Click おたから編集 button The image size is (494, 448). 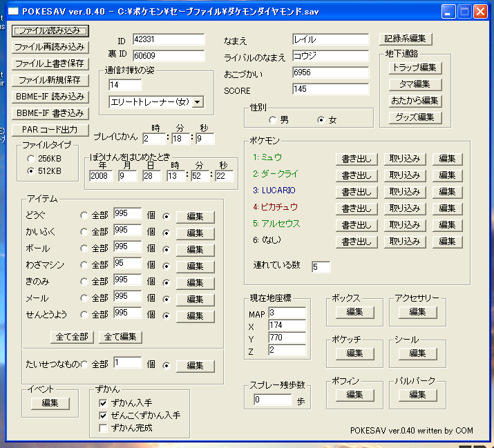point(415,101)
